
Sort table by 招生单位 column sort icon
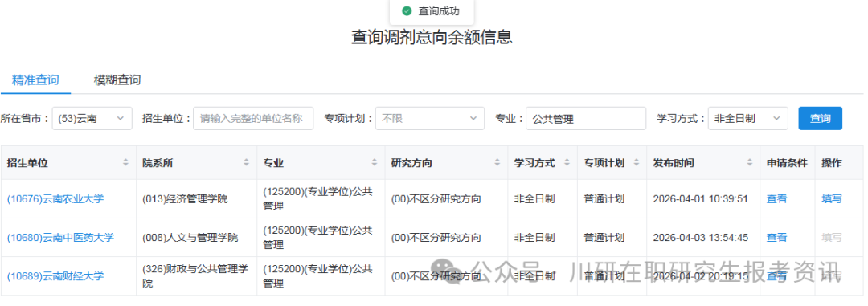pos(125,163)
